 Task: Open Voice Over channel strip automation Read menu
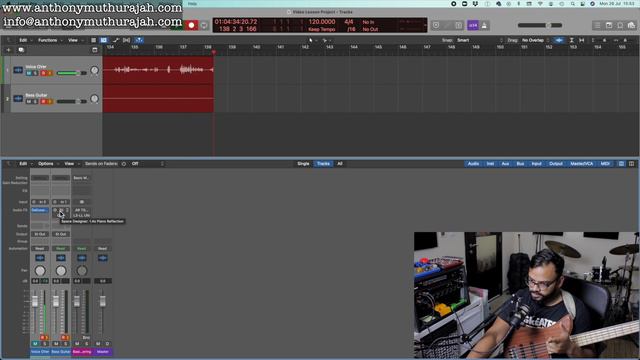pos(40,249)
